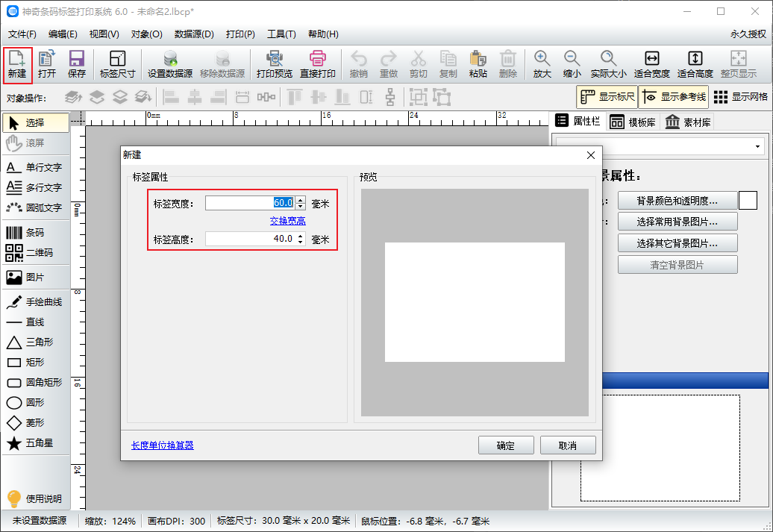Open the 标签尺寸 label size tool
This screenshot has height=532, width=773.
(117, 65)
